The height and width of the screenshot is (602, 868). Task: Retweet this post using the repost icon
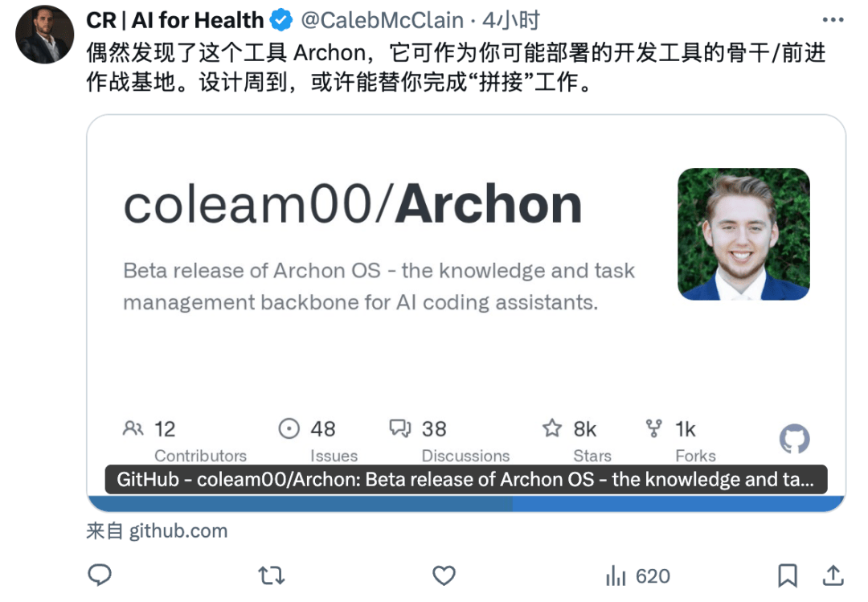pos(272,576)
